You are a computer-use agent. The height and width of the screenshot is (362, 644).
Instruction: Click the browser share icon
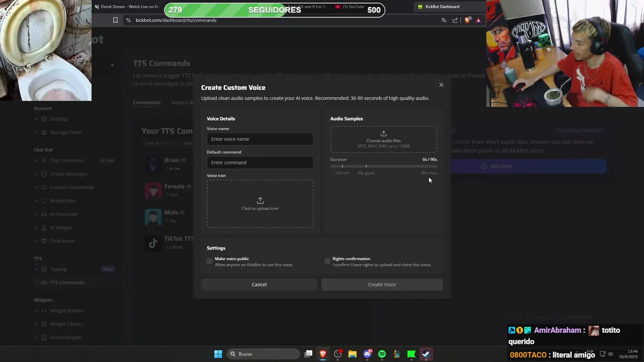coord(455,20)
